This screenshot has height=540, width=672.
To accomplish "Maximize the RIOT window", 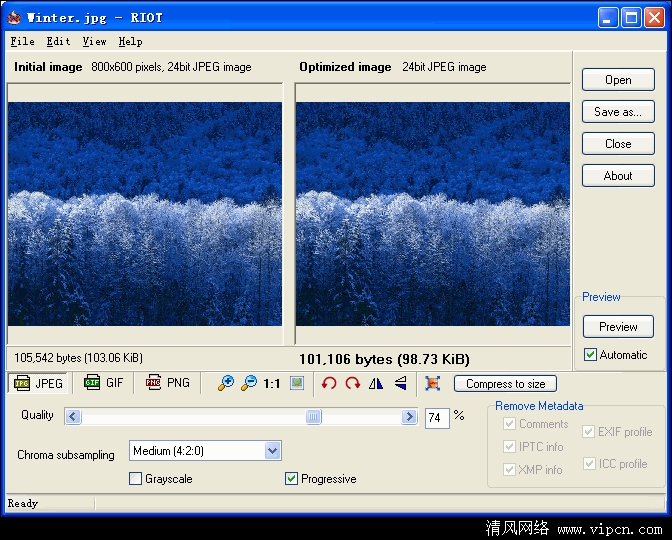I will [x=631, y=18].
